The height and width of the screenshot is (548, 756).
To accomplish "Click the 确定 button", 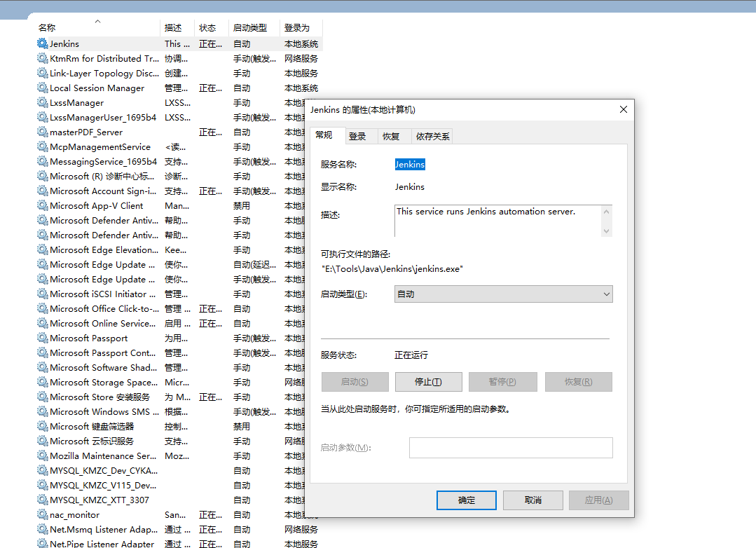I will pos(466,500).
